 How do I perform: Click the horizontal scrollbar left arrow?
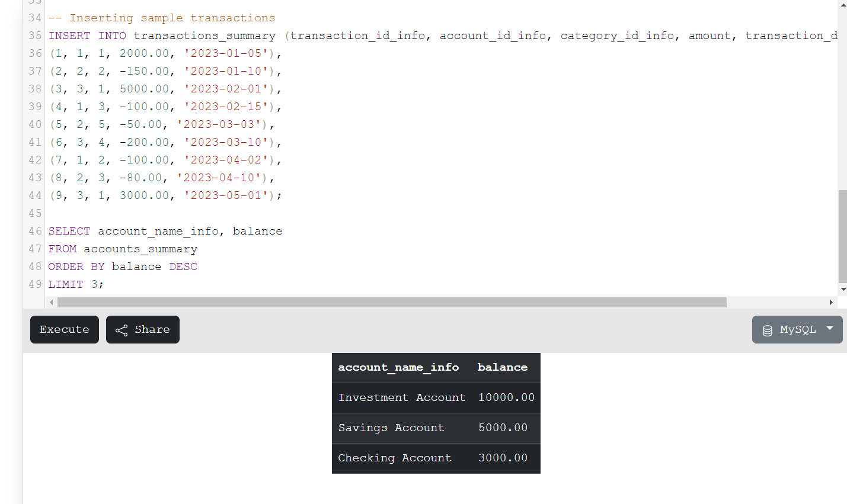(52, 303)
